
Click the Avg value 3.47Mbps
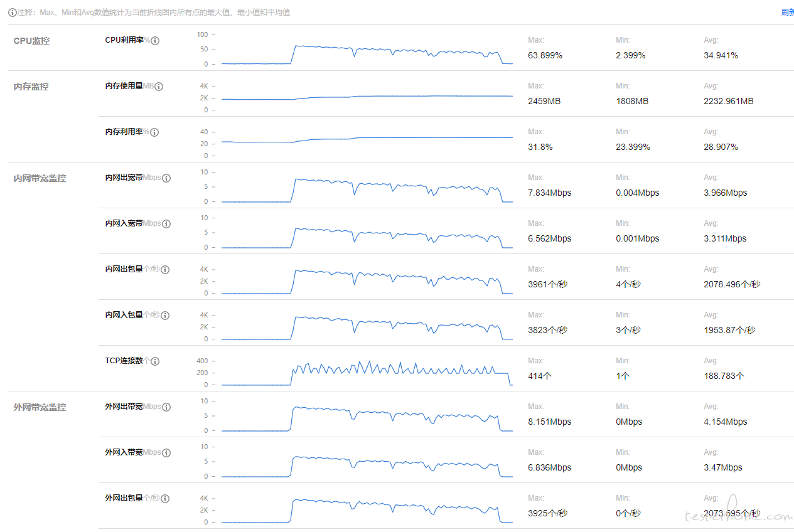coord(723,467)
